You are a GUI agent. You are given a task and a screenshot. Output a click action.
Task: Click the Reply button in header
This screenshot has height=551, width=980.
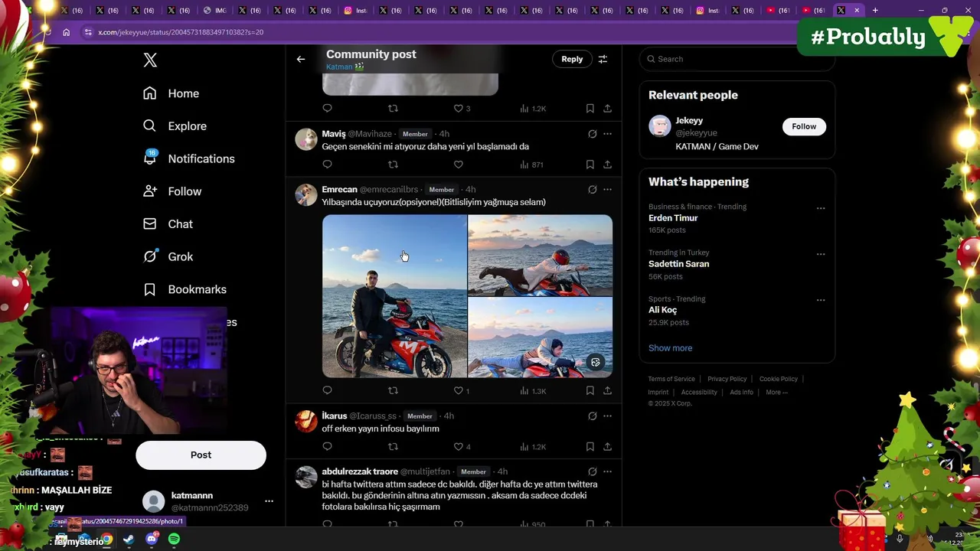pos(572,59)
